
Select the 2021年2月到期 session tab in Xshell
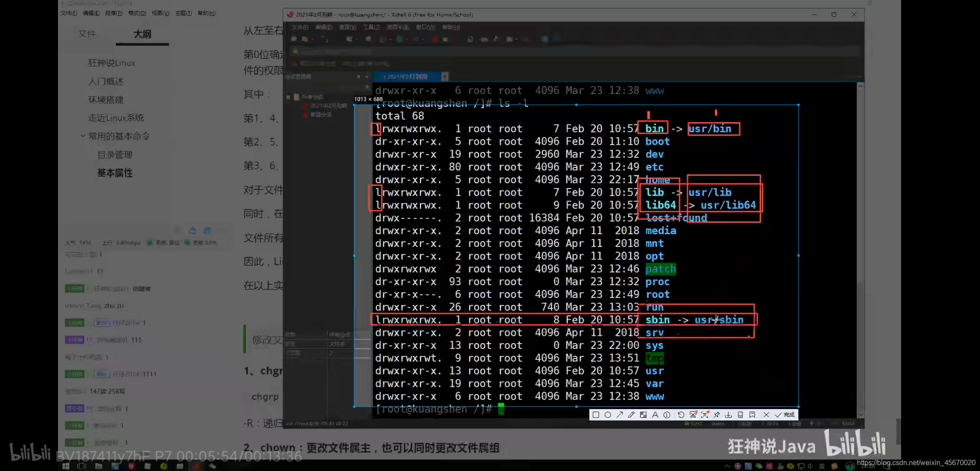tap(407, 77)
